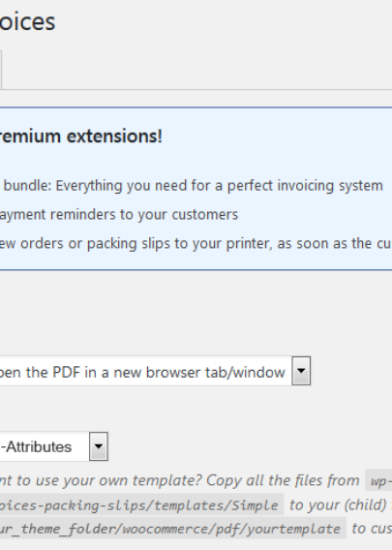Click the partially visible tab below the title
The height and width of the screenshot is (550, 392).
[1, 70]
